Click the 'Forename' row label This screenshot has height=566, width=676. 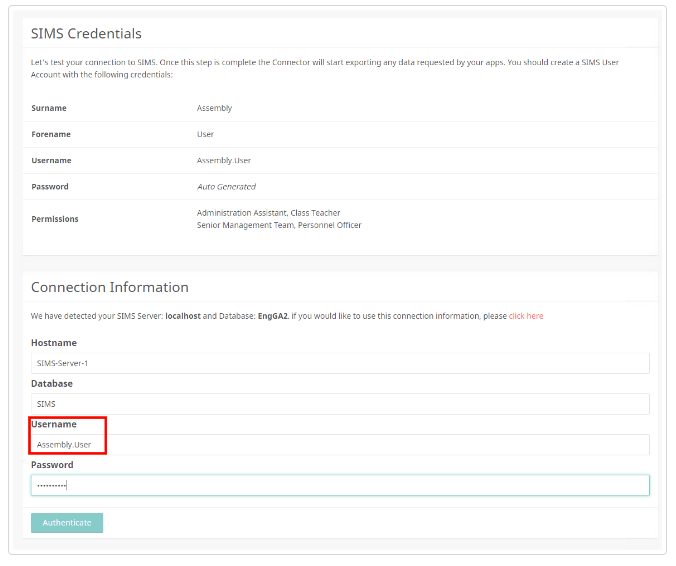coord(51,134)
